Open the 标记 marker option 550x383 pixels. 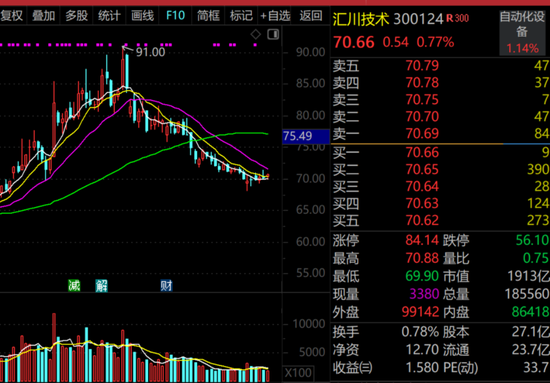coord(241,16)
